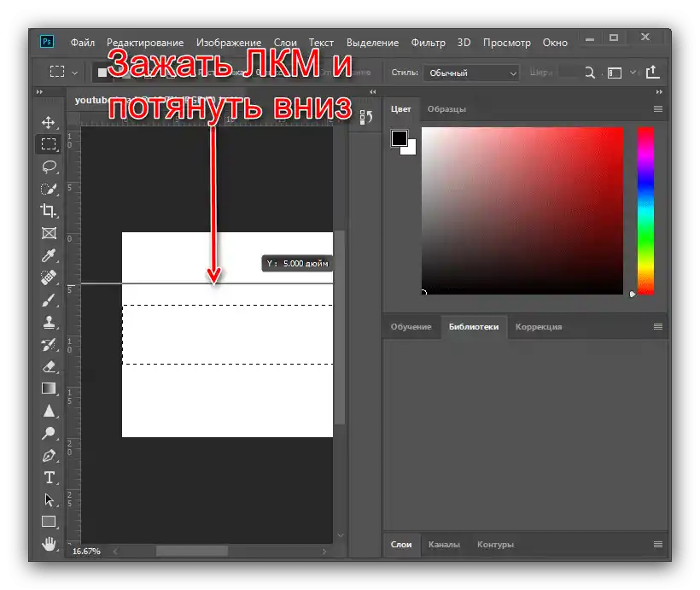Image resolution: width=700 pixels, height=590 pixels.
Task: Switch to the Контуры tab
Action: (495, 545)
